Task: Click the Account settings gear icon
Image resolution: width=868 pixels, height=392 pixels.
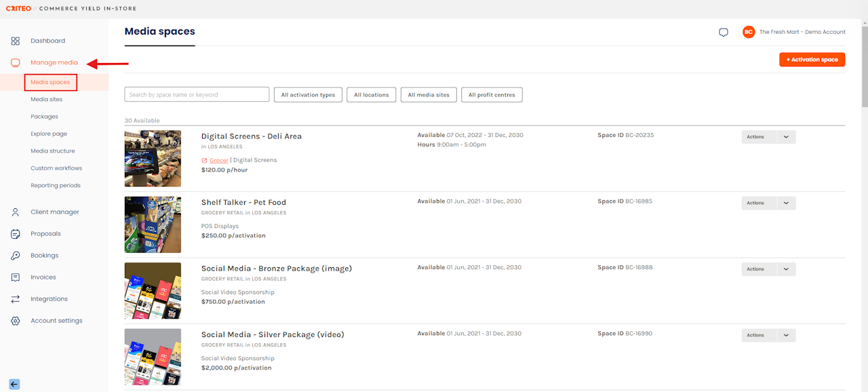Action: (x=16, y=321)
